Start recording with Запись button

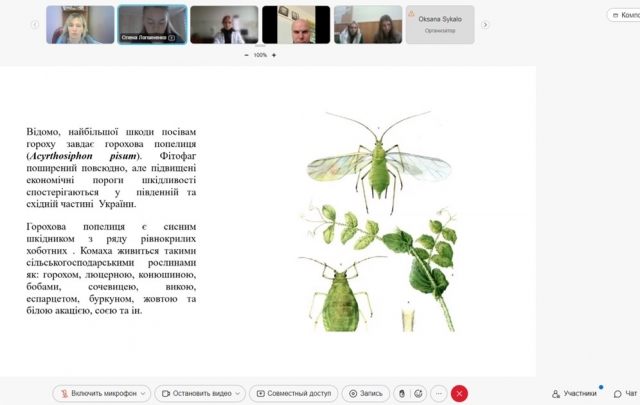(x=366, y=394)
